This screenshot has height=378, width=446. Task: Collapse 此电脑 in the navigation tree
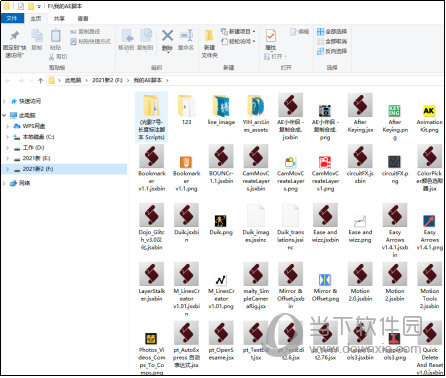point(4,115)
